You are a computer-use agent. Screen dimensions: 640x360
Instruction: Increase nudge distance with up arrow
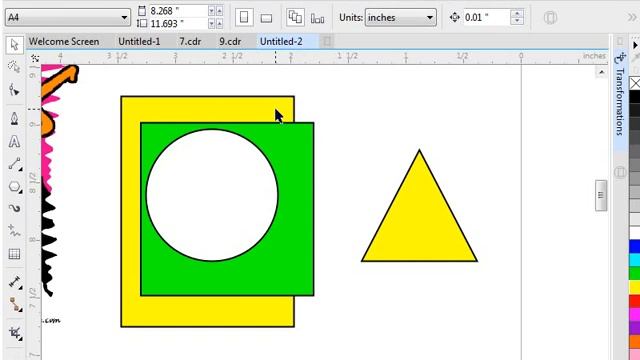517,13
